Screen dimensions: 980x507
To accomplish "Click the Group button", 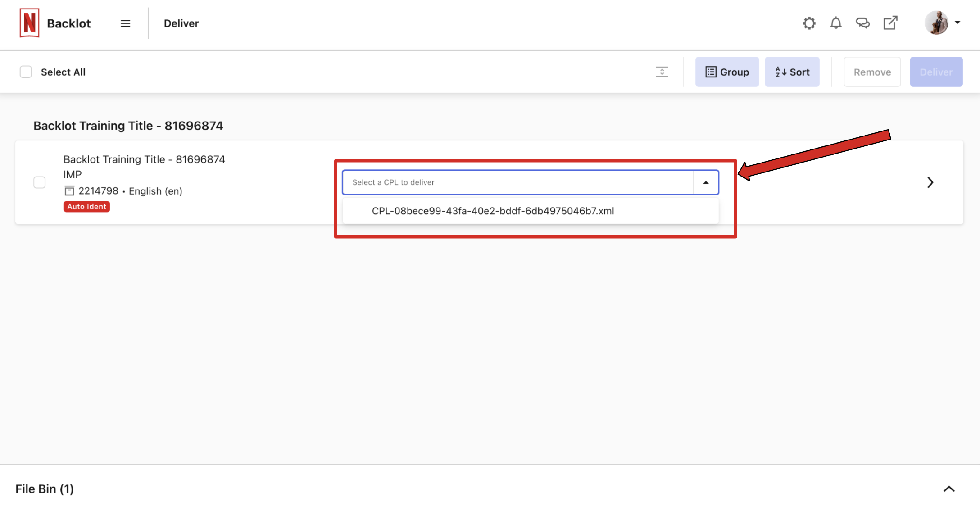I will (x=727, y=72).
